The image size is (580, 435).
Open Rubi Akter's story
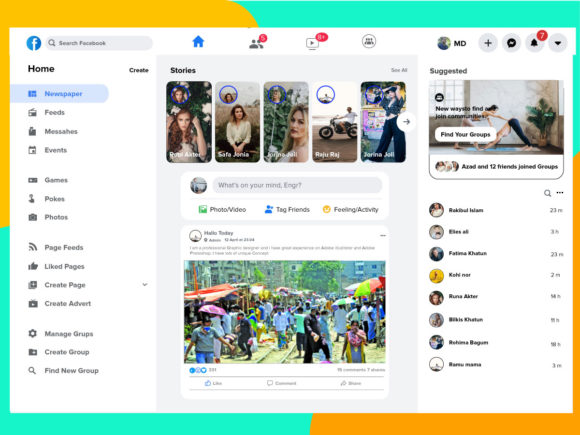pos(189,122)
